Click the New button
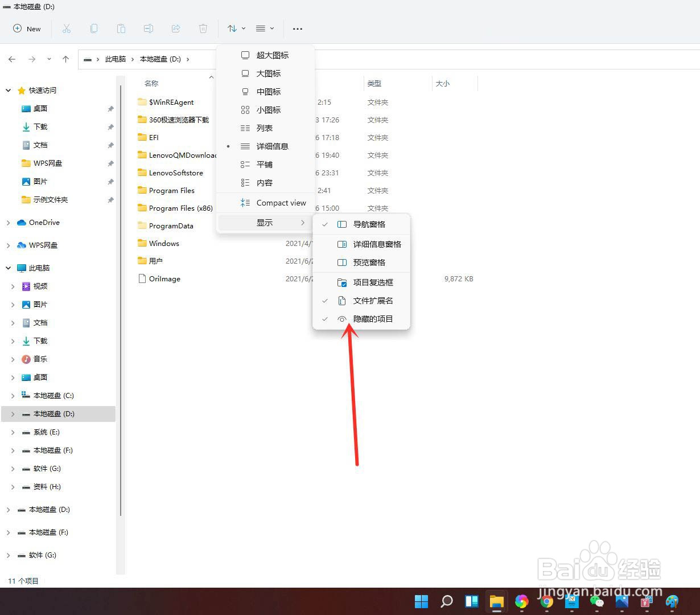700x615 pixels. (x=27, y=28)
